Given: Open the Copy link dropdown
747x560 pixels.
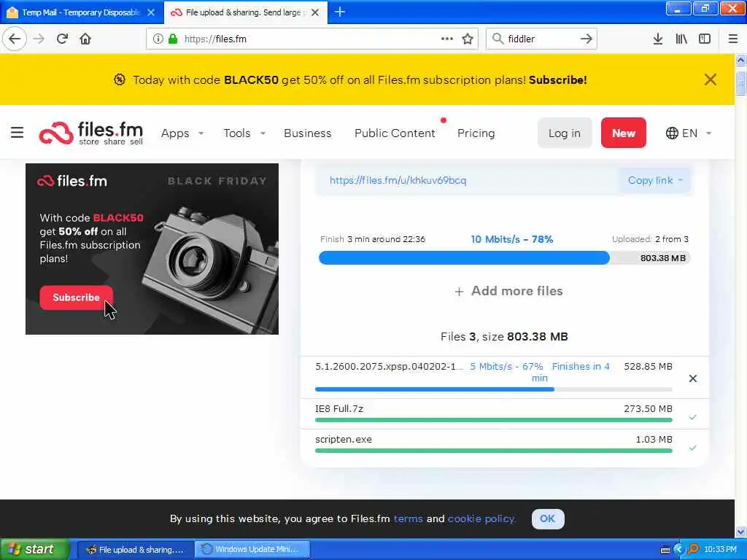Looking at the screenshot, I should (654, 181).
